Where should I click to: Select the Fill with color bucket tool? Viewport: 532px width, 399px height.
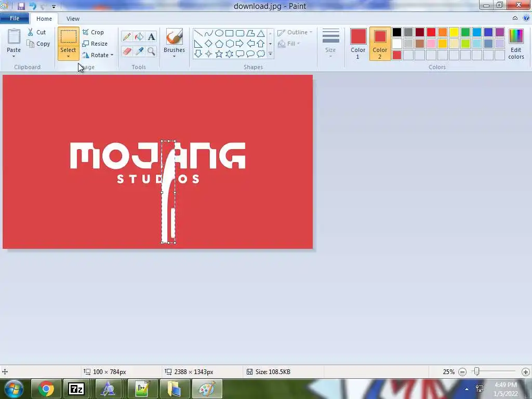click(139, 37)
